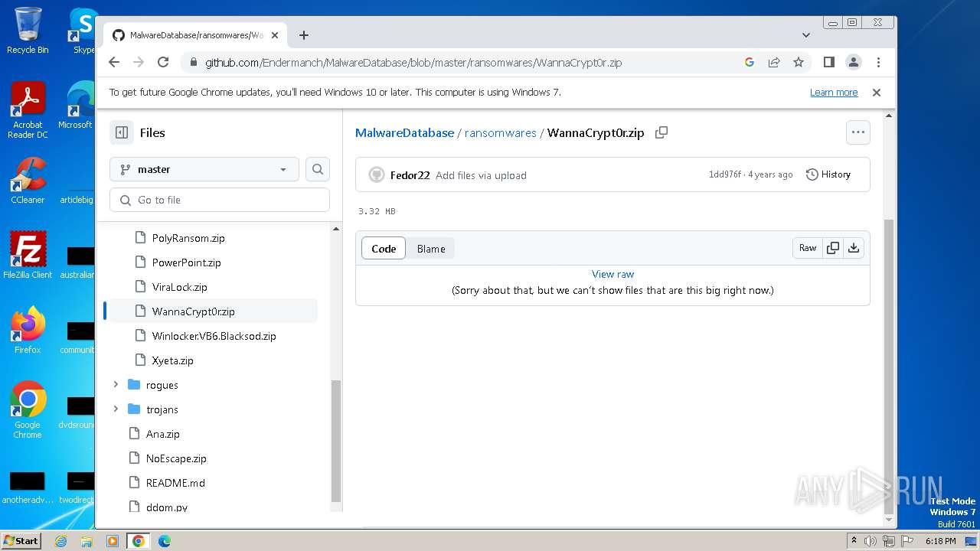
Task: Open the Raw file view
Action: (808, 248)
